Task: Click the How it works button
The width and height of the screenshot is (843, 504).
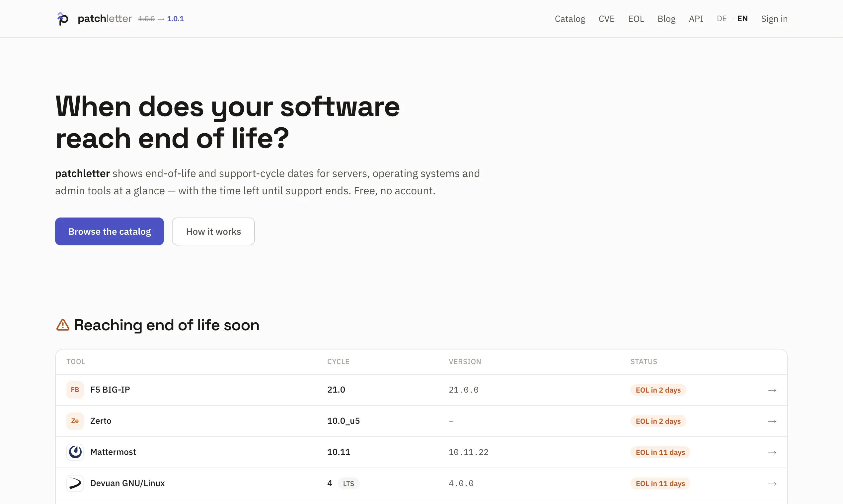Action: (213, 232)
